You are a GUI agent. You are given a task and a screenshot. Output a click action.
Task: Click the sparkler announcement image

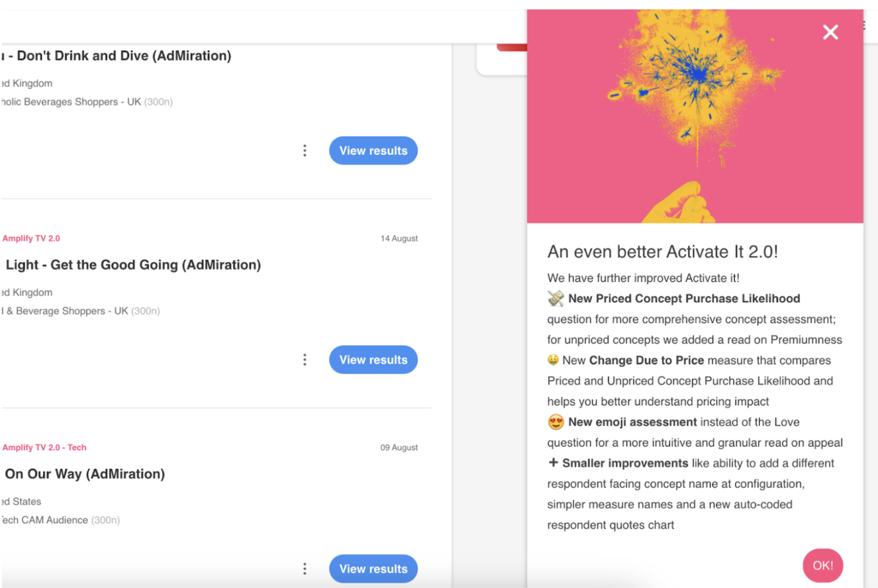pyautogui.click(x=695, y=116)
